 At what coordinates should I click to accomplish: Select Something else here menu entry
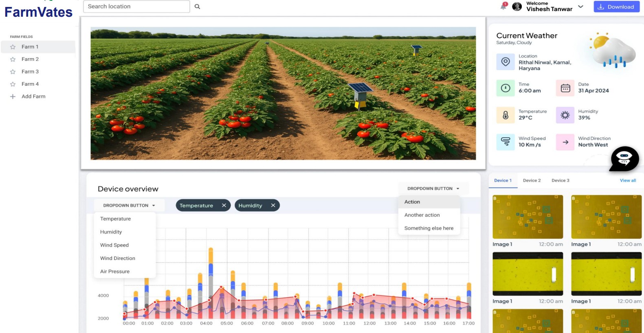coord(429,228)
